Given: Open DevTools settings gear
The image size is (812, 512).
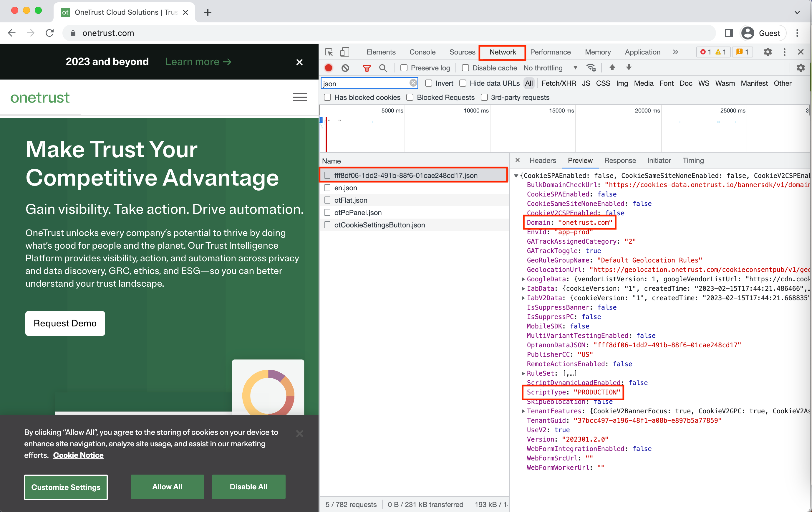Looking at the screenshot, I should click(768, 52).
